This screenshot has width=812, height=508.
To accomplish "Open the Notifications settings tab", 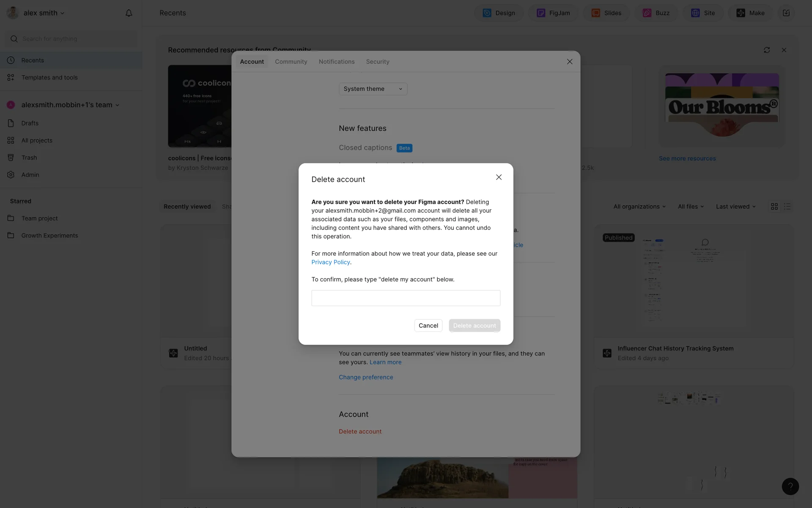I will point(336,62).
